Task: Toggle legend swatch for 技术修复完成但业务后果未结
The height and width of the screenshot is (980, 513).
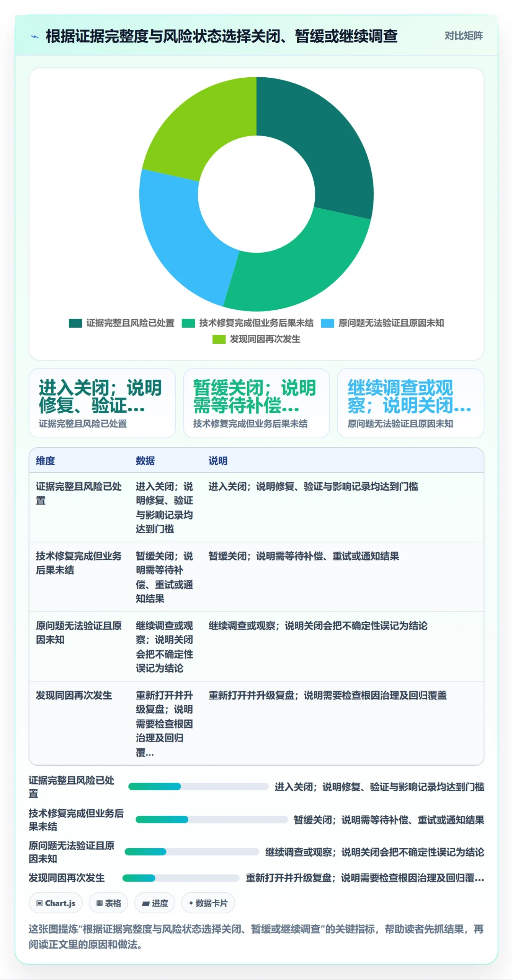Action: [x=188, y=323]
